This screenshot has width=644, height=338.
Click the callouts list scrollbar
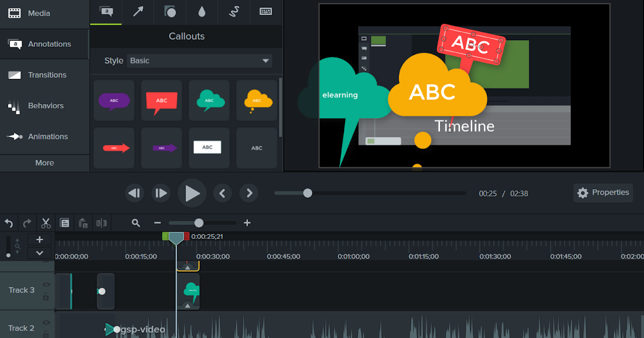coord(281,107)
